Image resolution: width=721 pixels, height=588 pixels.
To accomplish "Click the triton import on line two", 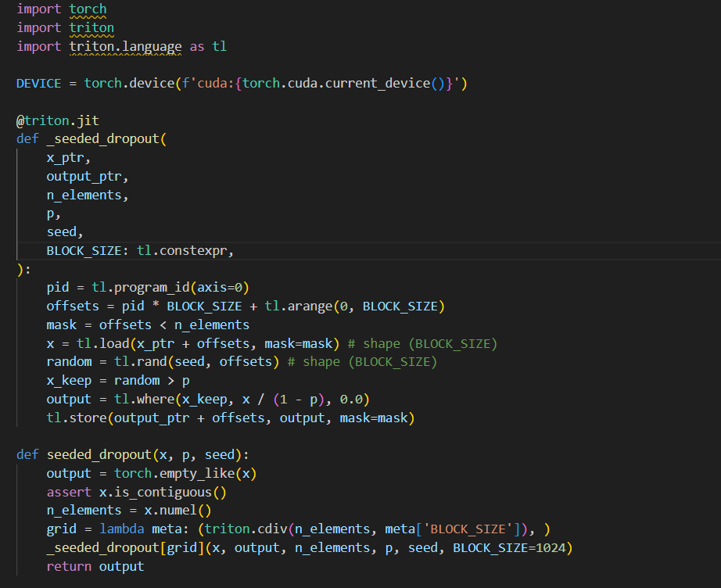I will pos(91,27).
